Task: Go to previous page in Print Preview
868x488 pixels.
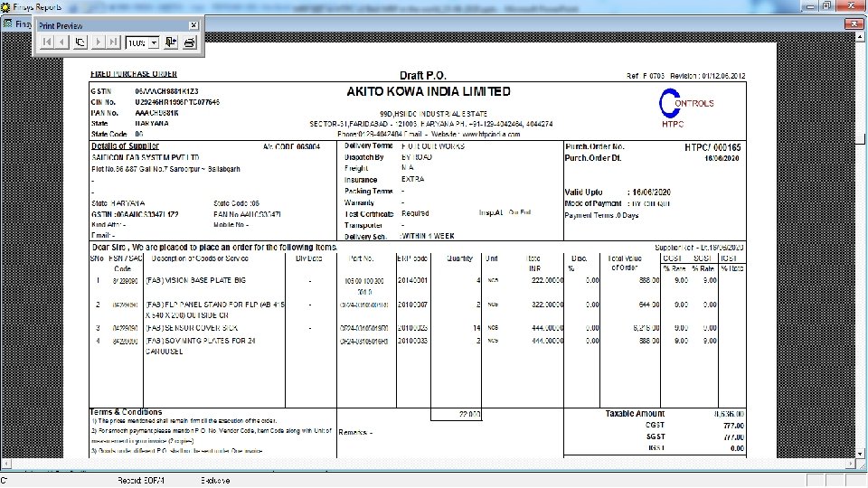Action: point(62,42)
